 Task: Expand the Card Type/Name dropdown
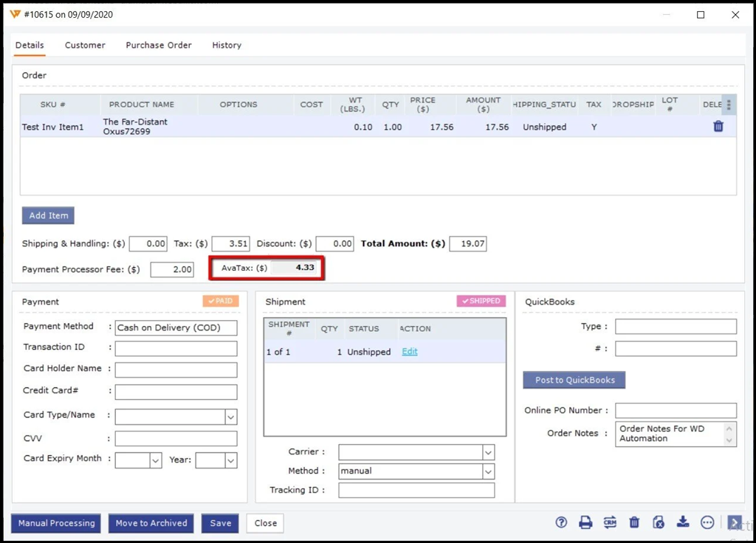pyautogui.click(x=230, y=417)
